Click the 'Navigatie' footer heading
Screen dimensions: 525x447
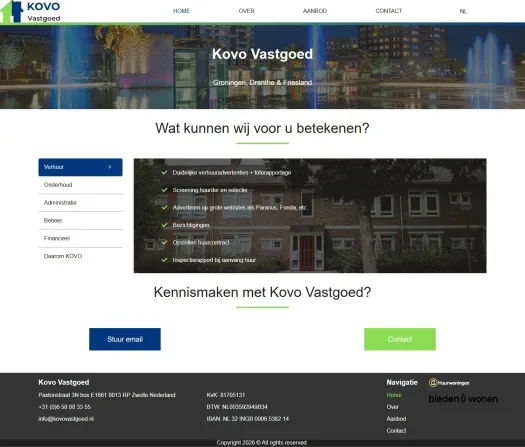402,382
